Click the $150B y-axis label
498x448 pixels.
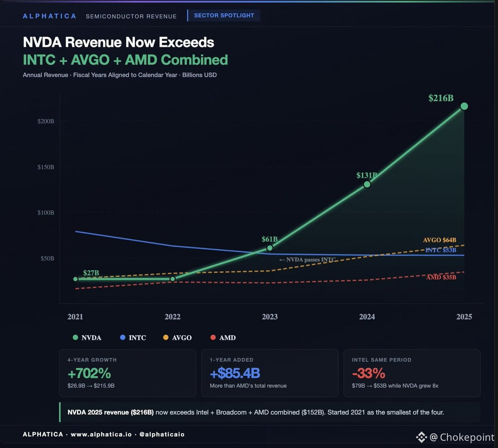[46, 167]
